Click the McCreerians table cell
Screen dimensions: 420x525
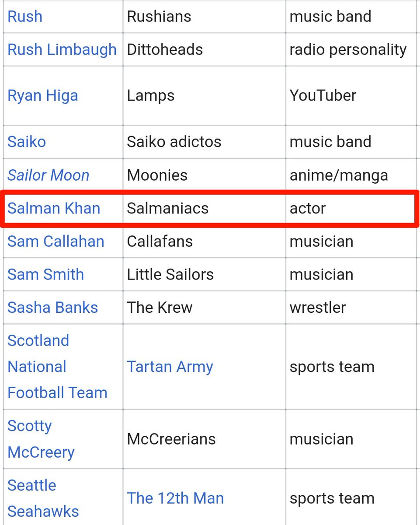(x=204, y=439)
